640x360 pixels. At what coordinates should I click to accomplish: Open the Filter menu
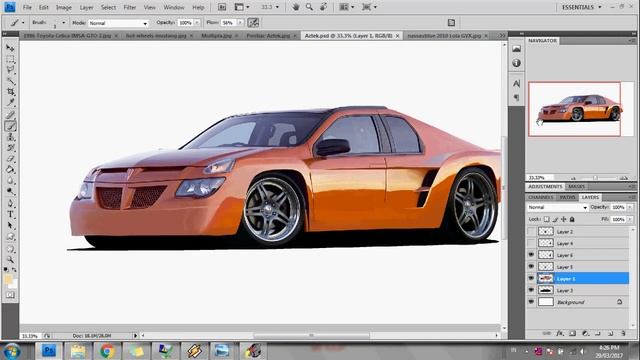pyautogui.click(x=129, y=7)
